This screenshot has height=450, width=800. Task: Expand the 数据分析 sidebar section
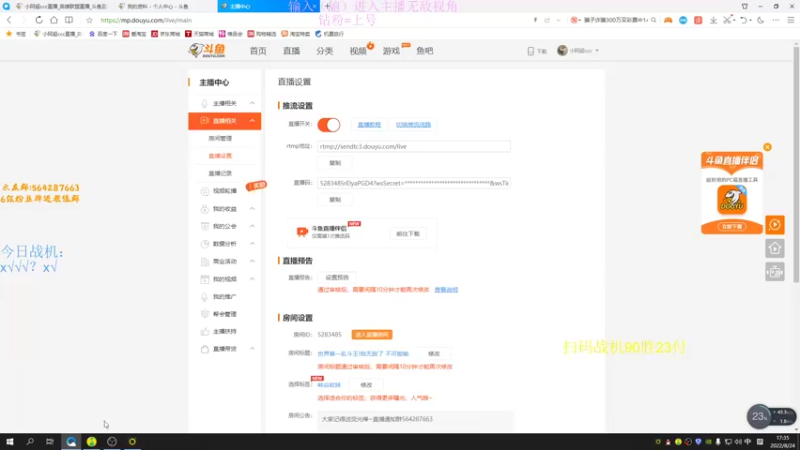coord(252,243)
